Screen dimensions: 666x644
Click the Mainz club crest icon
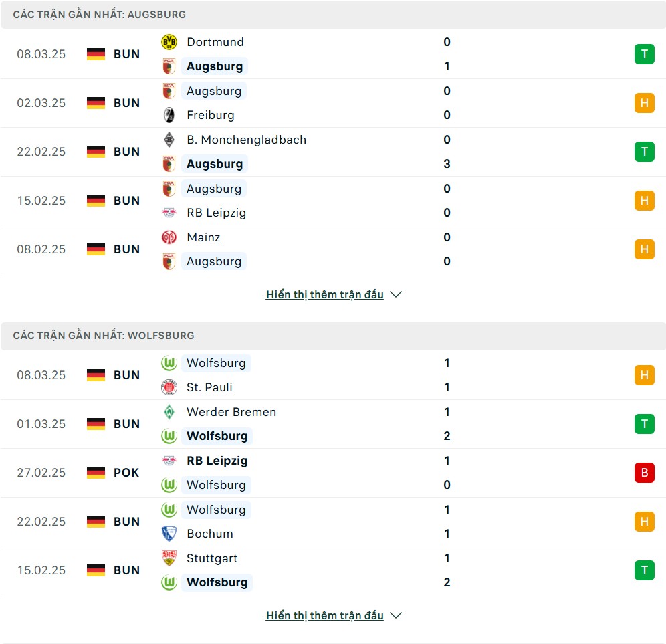pyautogui.click(x=169, y=237)
